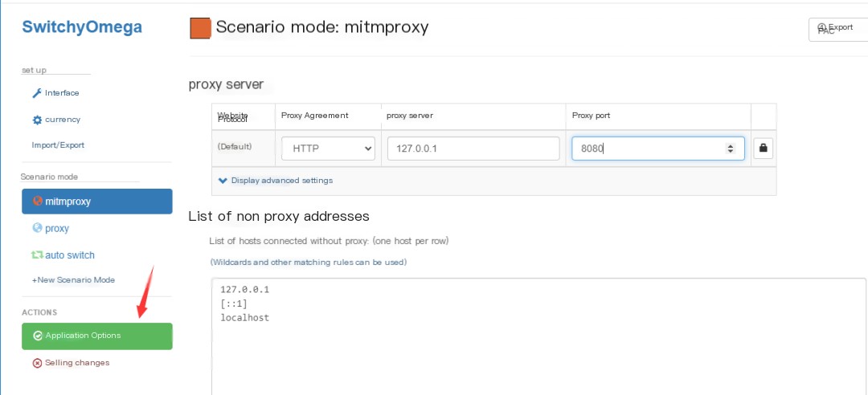The height and width of the screenshot is (395, 868).
Task: Click the red X icon beside Selling changes
Action: [37, 364]
